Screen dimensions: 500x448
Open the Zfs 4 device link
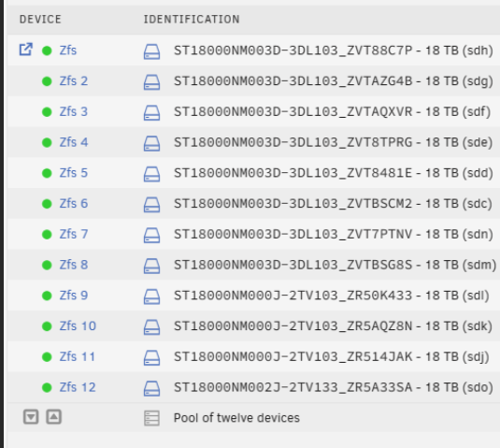click(74, 142)
